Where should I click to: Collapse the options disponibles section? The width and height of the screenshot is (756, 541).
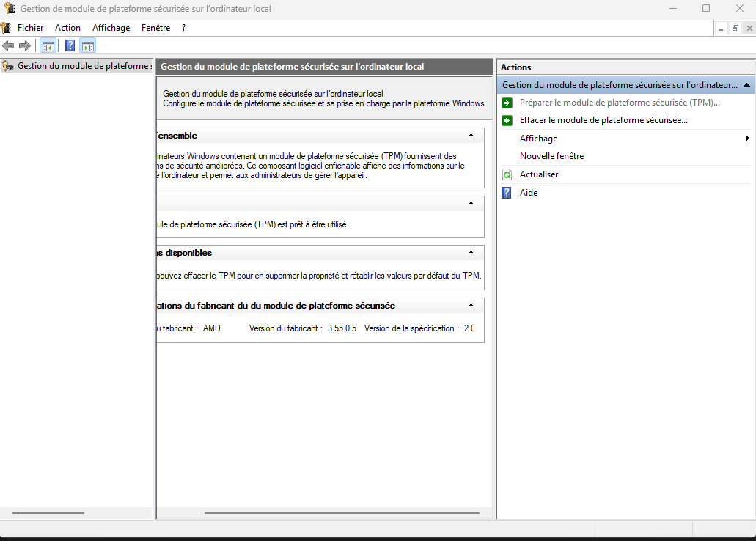tap(471, 252)
